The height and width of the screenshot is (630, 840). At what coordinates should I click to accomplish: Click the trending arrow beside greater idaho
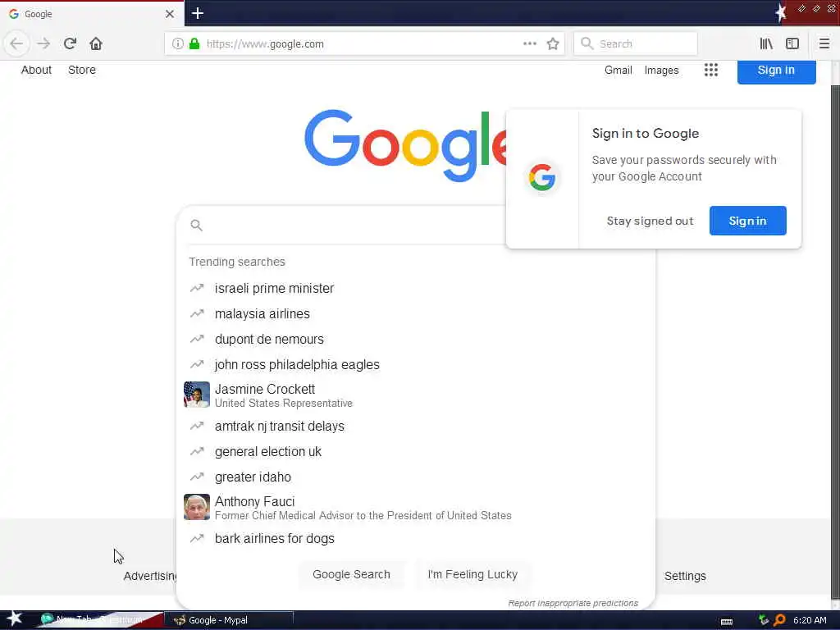click(197, 477)
